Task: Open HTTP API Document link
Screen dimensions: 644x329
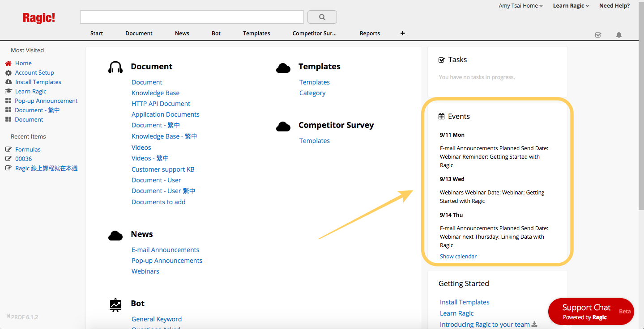Action: (x=161, y=104)
